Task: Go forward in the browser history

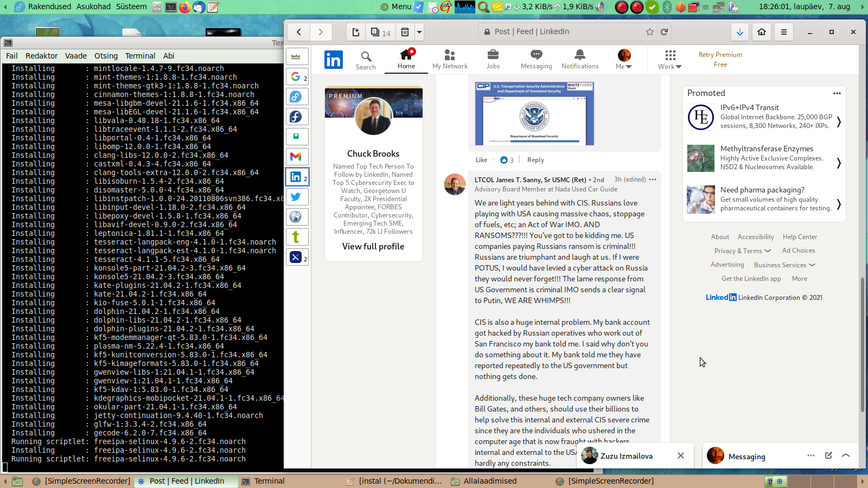Action: [321, 32]
